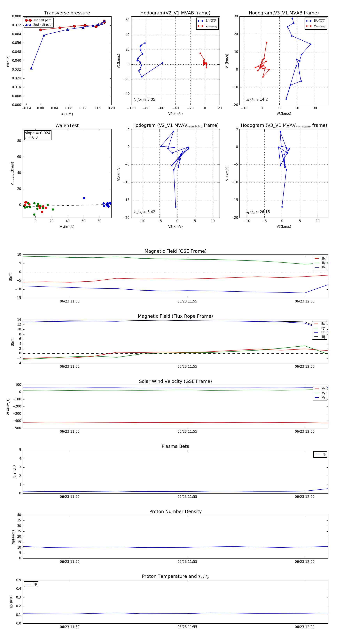Select the '2nd half path' legend entry
The width and height of the screenshot is (351, 644).
tap(39, 25)
